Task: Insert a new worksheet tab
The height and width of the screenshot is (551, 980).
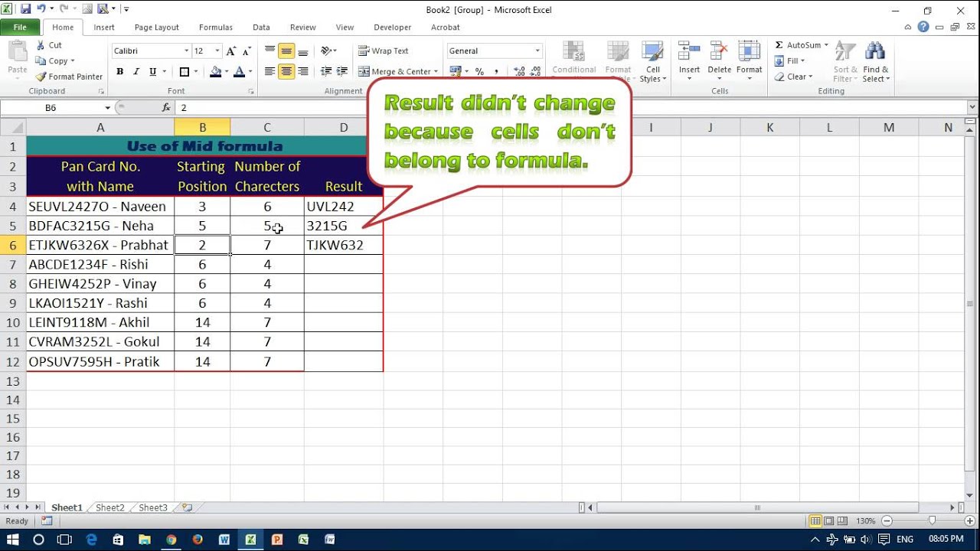Action: tap(187, 507)
